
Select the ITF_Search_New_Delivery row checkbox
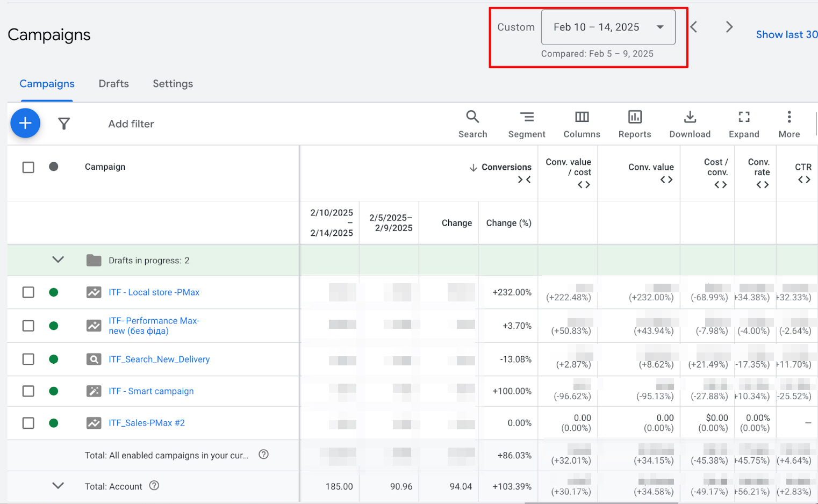(x=28, y=359)
